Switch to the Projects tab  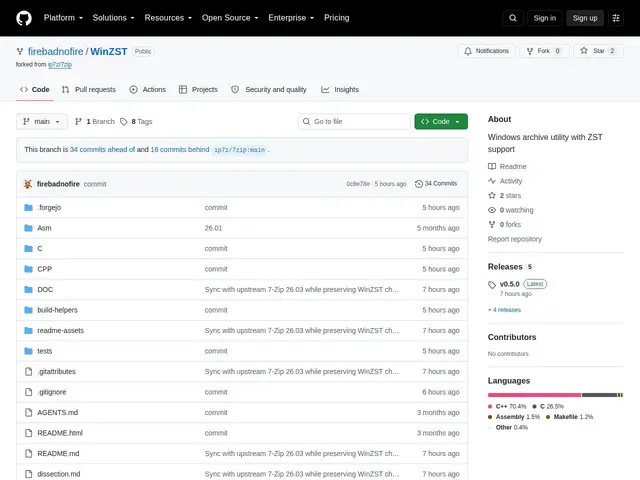click(198, 89)
